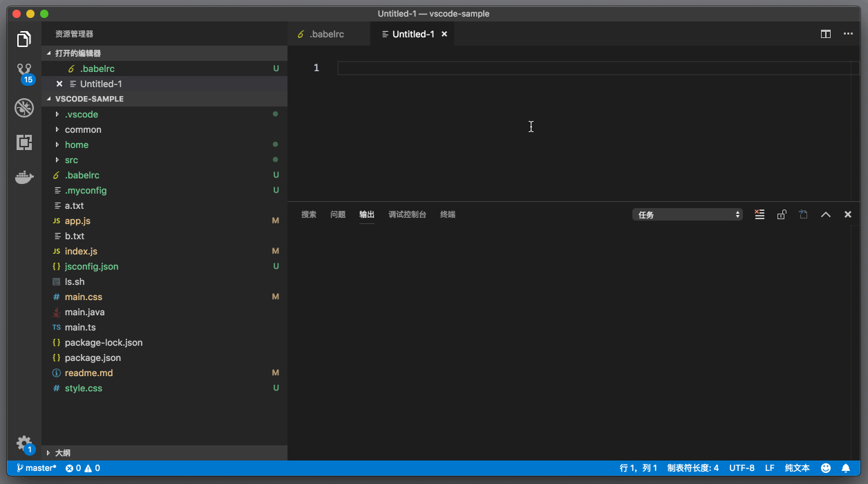Image resolution: width=868 pixels, height=484 pixels.
Task: Click the master* branch in status bar
Action: click(x=37, y=468)
